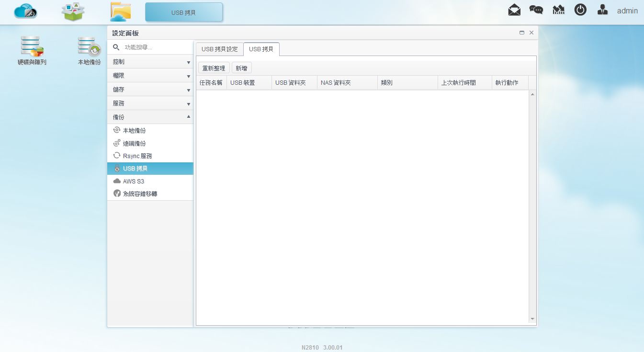Viewport: 644px width, 352px height.
Task: Click the table scrollbar down arrow
Action: tap(532, 319)
